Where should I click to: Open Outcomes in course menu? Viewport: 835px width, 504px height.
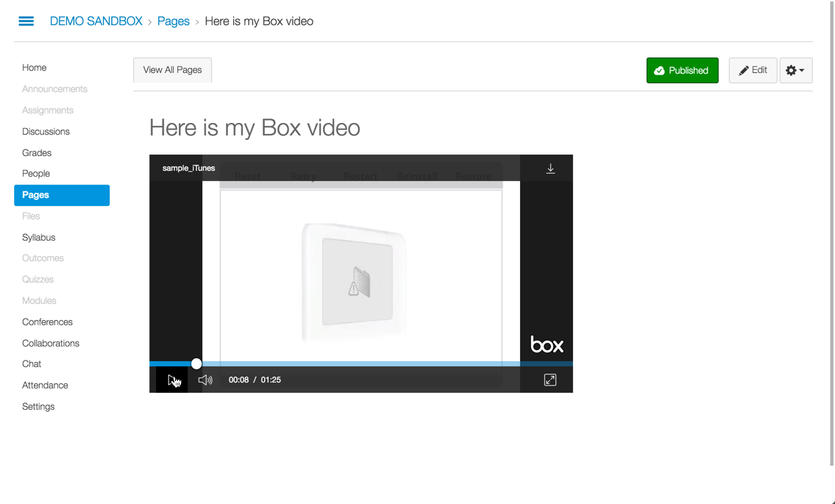click(43, 258)
